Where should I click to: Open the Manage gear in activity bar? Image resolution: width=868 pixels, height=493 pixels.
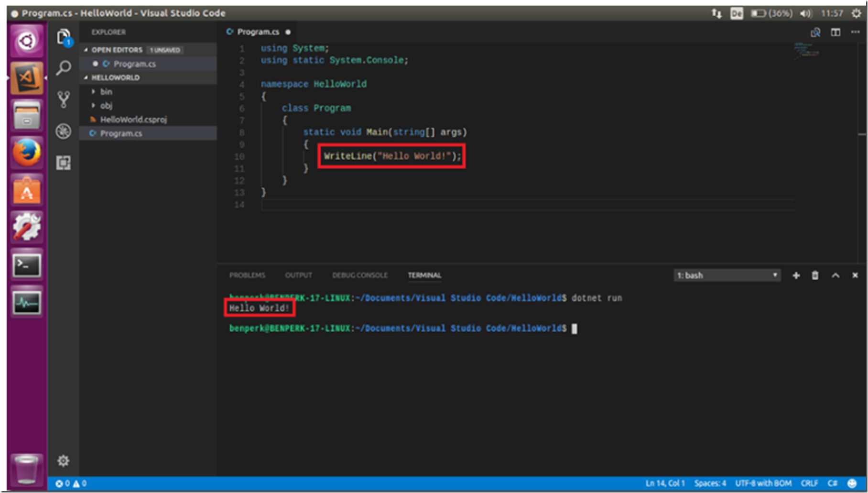(x=63, y=460)
